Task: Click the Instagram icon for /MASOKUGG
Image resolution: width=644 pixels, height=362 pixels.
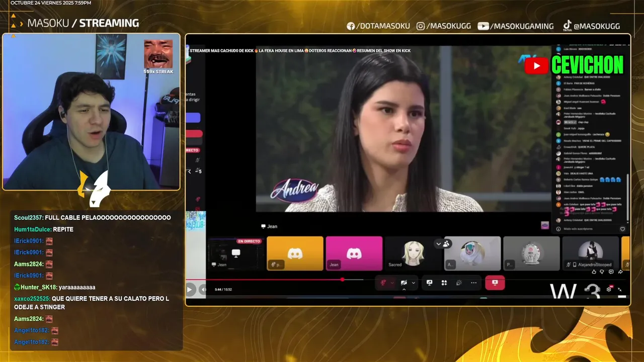Action: coord(421,26)
